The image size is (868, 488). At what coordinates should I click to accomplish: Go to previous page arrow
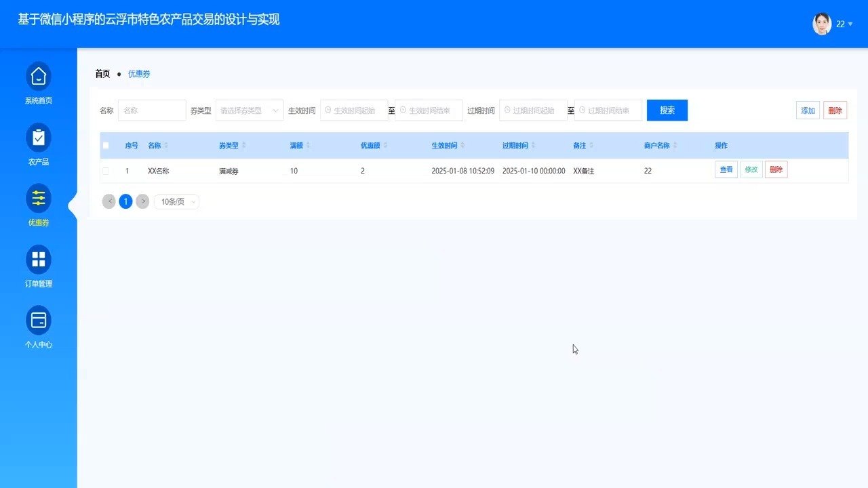(108, 201)
